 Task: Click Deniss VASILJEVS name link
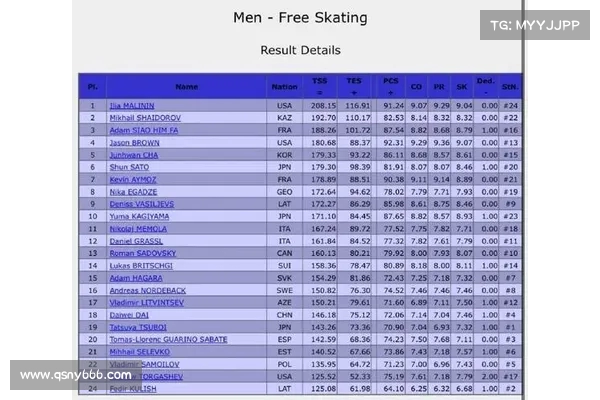[x=142, y=204]
